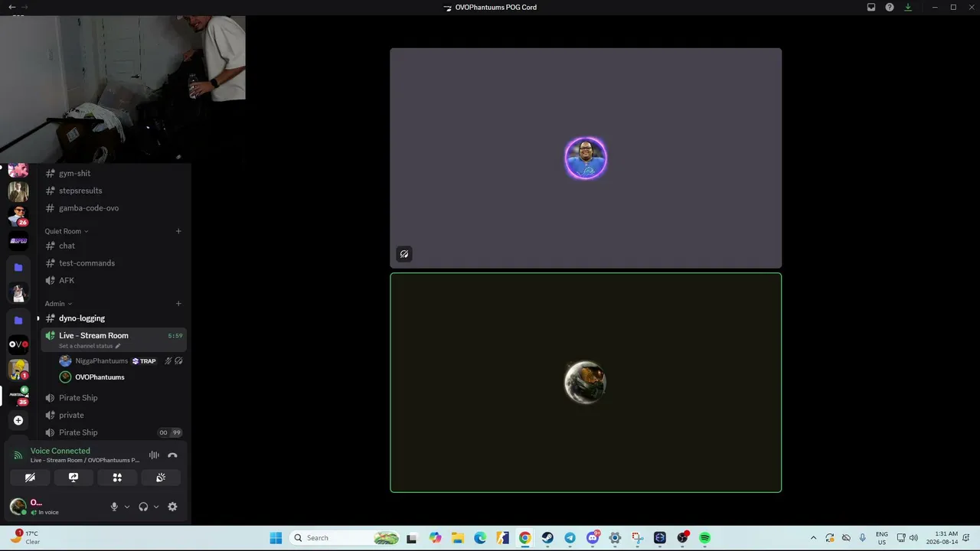Mute your microphone
980x551 pixels.
pos(114,507)
